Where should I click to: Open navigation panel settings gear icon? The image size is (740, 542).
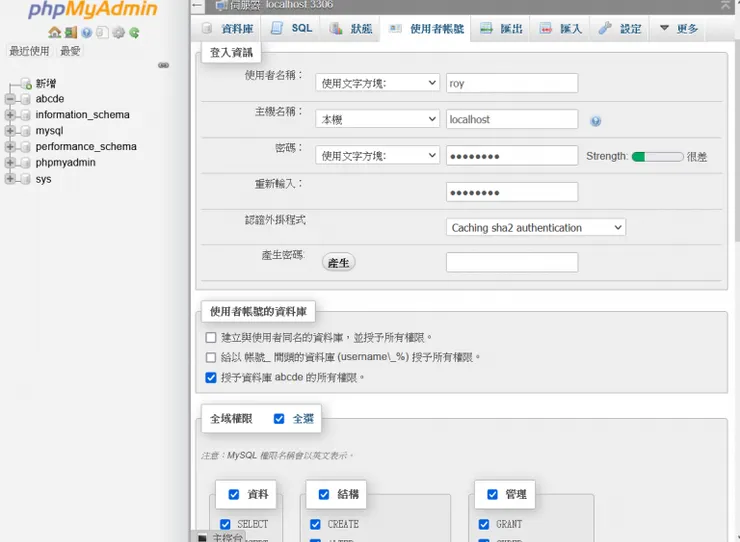tap(118, 32)
